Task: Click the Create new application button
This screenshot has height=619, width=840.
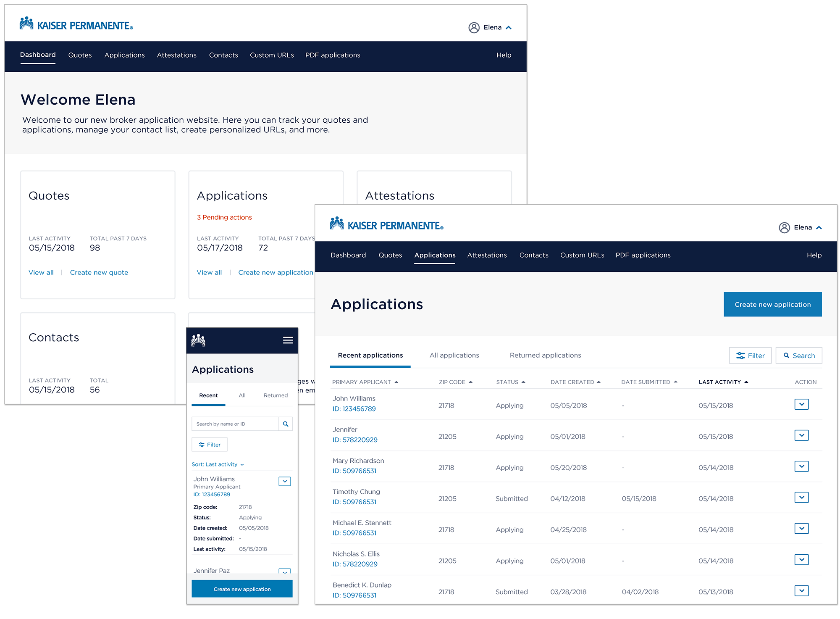Action: click(x=773, y=304)
